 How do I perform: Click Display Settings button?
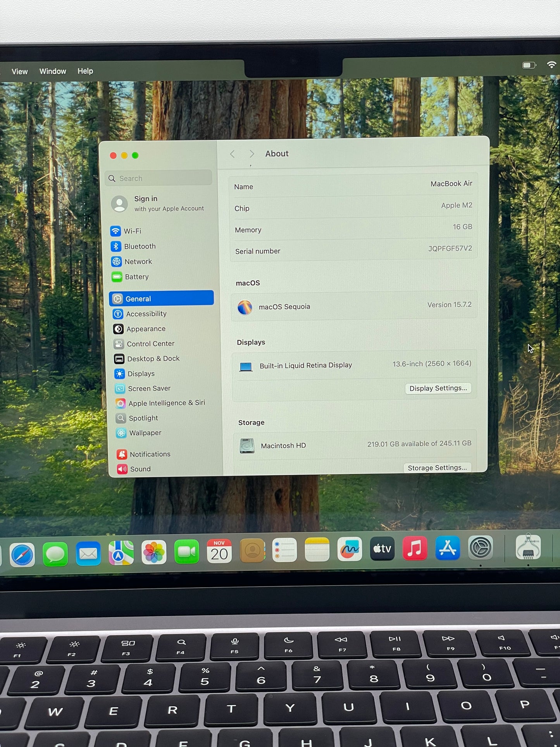438,388
